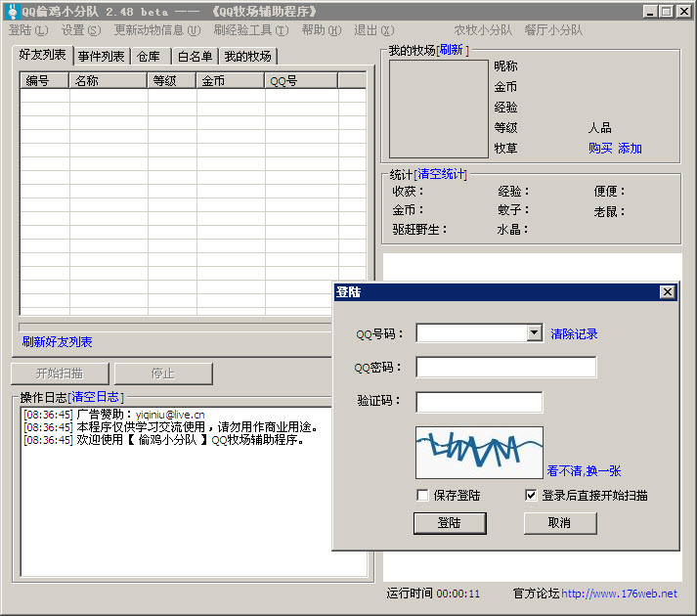Screen dimensions: 697x616
Task: Click 看不清,换一张 to refresh captcha
Action: pos(584,470)
